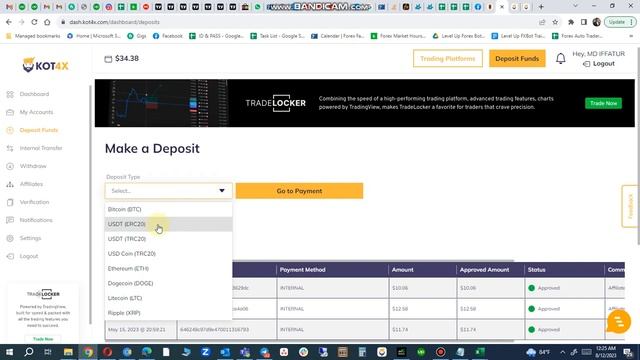Go back with the browser back arrow
640x360 pixels.
pyautogui.click(x=9, y=22)
